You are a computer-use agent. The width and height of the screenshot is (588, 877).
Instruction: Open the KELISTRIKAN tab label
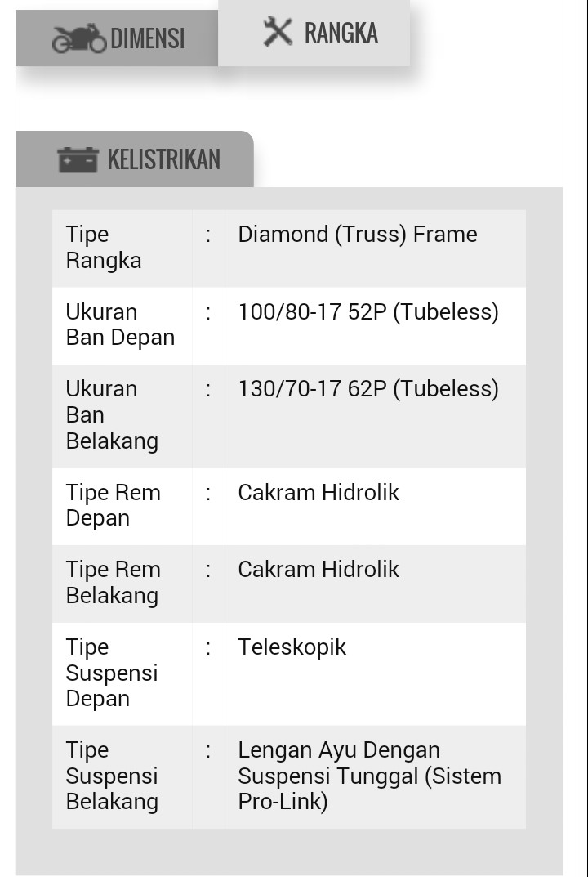pos(163,159)
